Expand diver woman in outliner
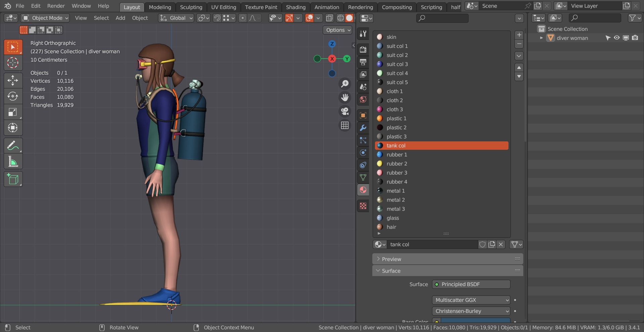Viewport: 644px width, 332px height. pos(541,38)
